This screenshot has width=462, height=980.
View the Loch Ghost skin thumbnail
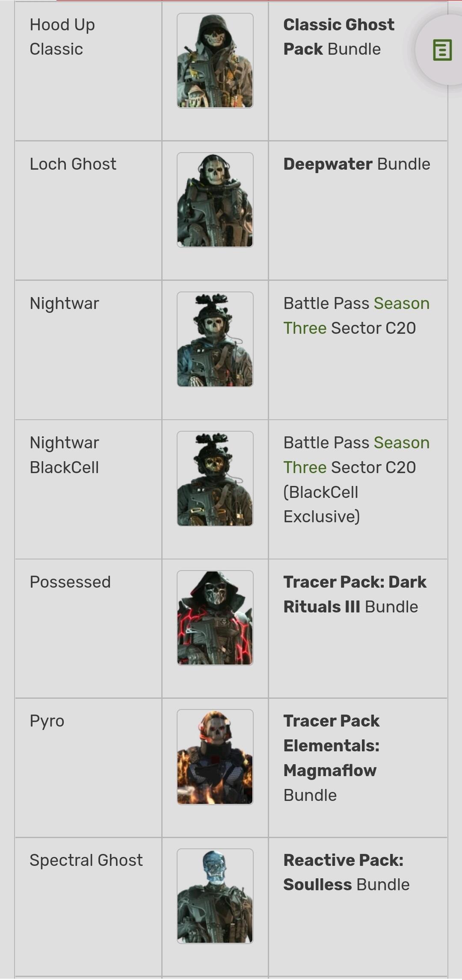(x=215, y=200)
